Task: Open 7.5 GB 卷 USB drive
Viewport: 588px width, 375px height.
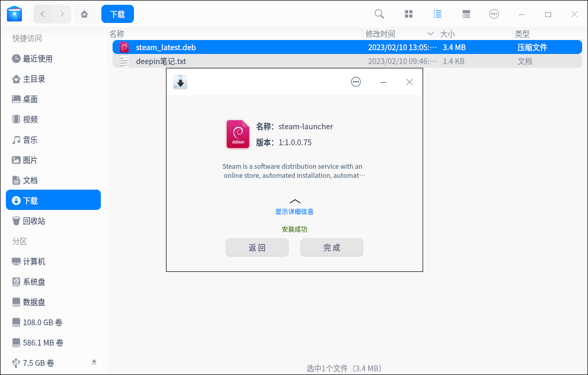Action: 53,363
